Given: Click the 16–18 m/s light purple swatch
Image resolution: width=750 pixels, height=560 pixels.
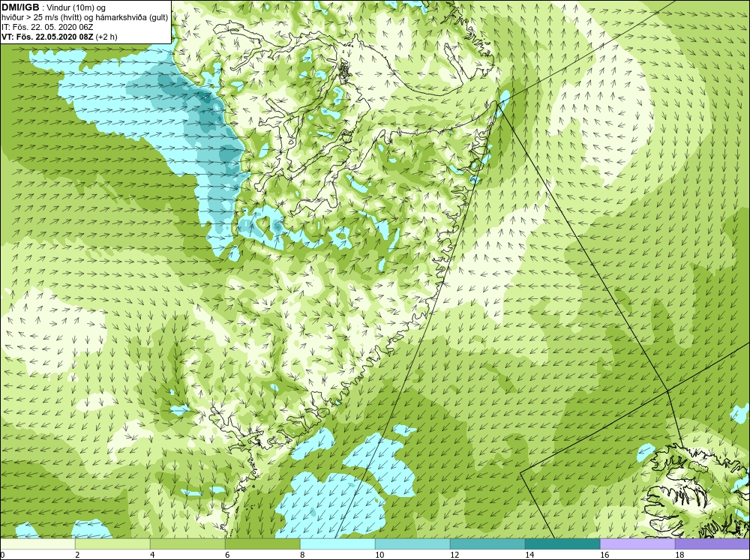Looking at the screenshot, I should pyautogui.click(x=637, y=544).
